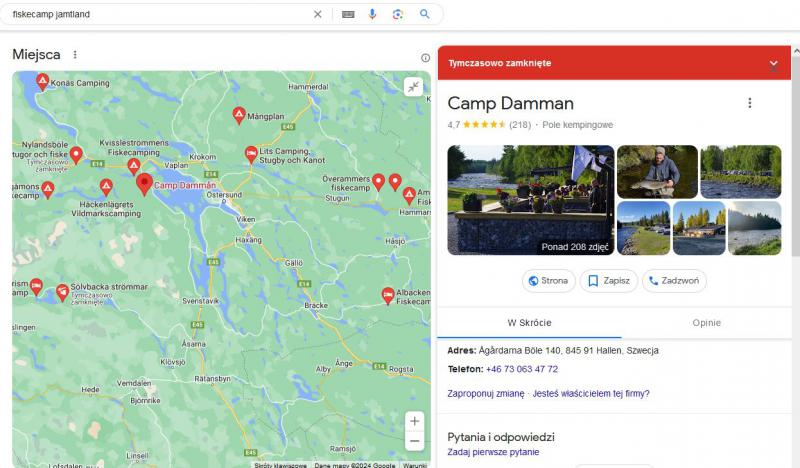Save the place with Zapisz button
This screenshot has height=468, width=800.
click(609, 281)
